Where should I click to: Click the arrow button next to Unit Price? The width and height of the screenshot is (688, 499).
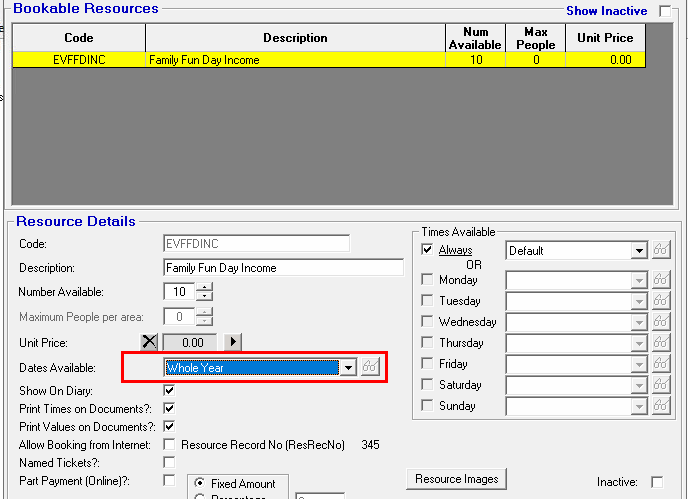click(233, 341)
